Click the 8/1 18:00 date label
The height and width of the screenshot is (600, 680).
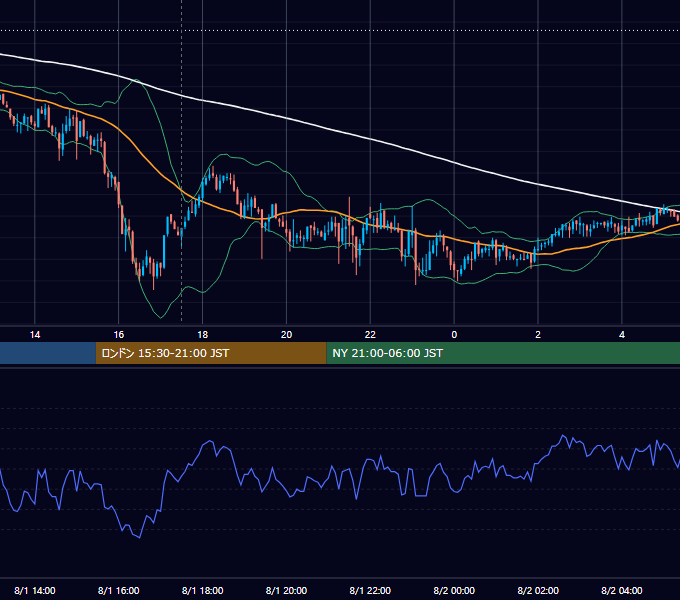click(x=203, y=590)
